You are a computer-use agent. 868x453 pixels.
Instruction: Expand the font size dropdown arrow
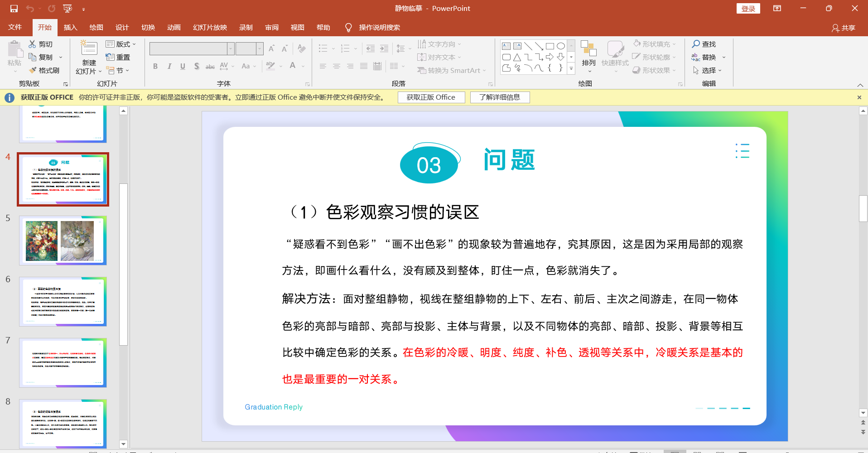click(260, 48)
